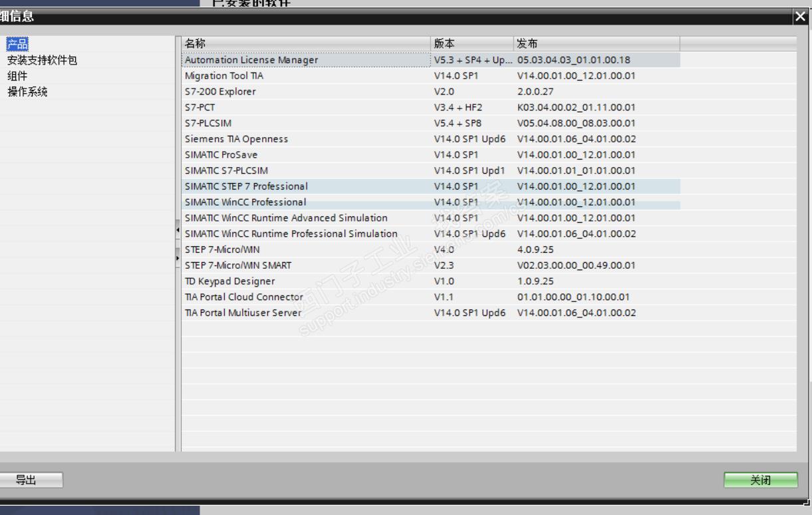The height and width of the screenshot is (515, 812).
Task: Click release V05.04.08.00_08.03.00.01 cell
Action: (597, 123)
